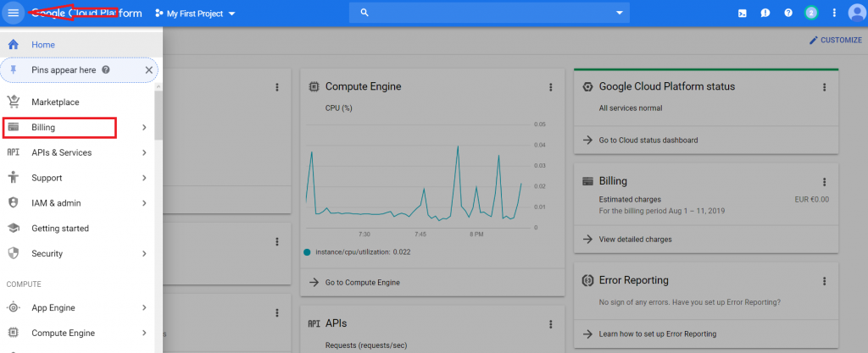The height and width of the screenshot is (353, 868).
Task: Open the My First Project selector
Action: (196, 14)
